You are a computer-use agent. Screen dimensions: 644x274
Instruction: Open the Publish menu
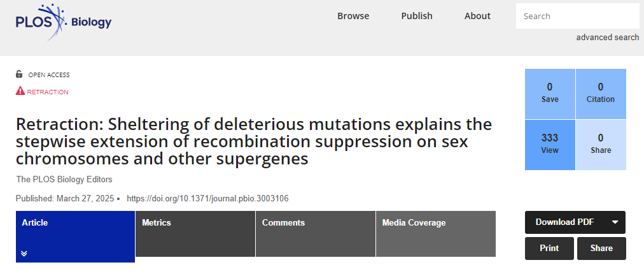417,16
